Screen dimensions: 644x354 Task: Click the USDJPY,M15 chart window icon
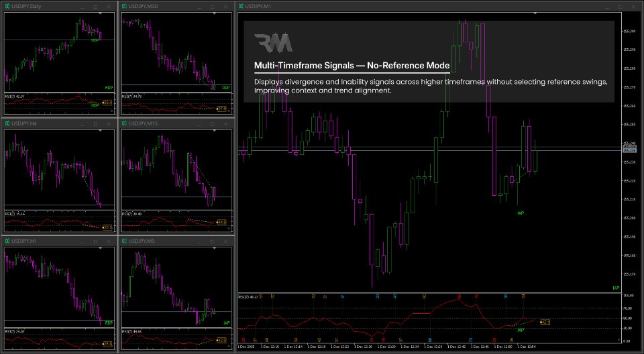pyautogui.click(x=125, y=123)
